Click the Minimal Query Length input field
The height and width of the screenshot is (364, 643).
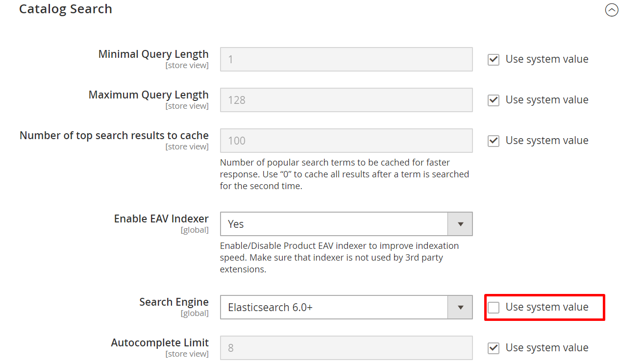click(346, 59)
